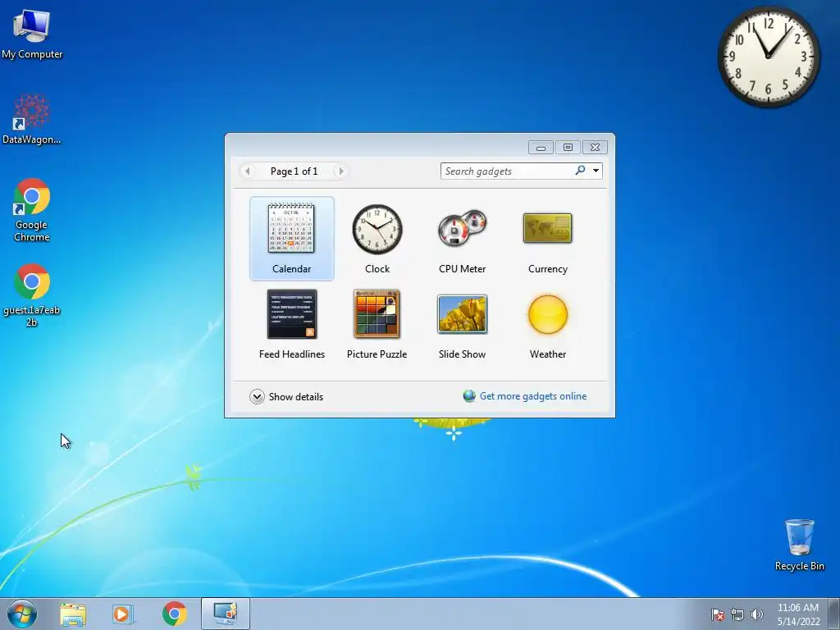Viewport: 840px width, 630px height.
Task: Choose the Picture Puzzle gadget
Action: pyautogui.click(x=377, y=324)
